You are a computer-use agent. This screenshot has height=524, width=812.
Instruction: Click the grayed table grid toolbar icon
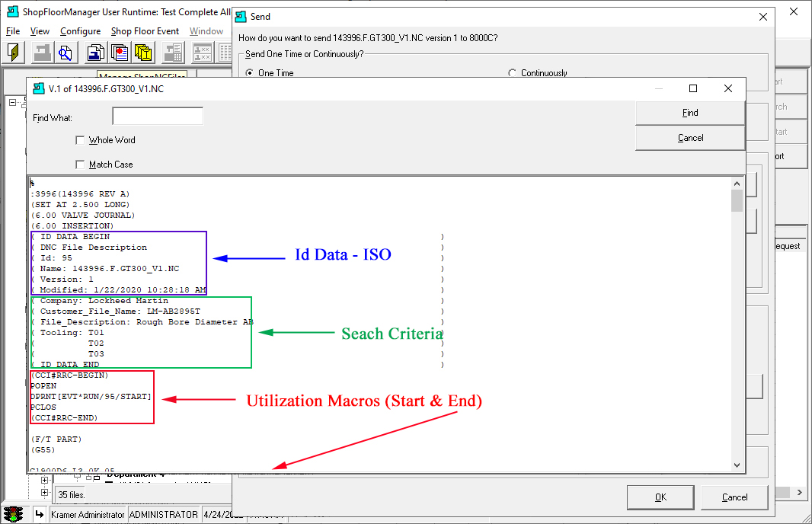(225, 53)
